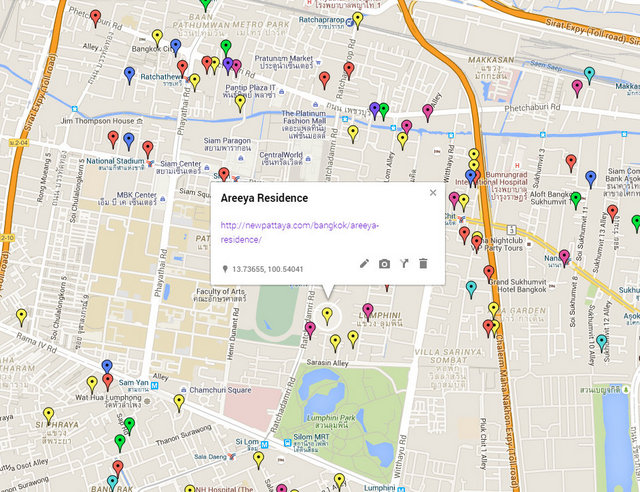
Task: Click the National Stadium BTS station icon
Action: click(x=150, y=163)
